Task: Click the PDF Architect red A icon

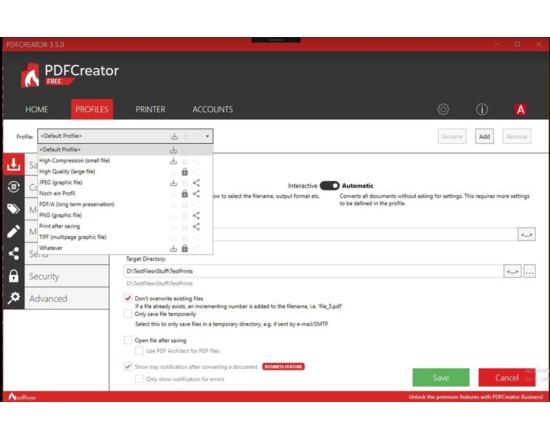Action: (x=521, y=109)
